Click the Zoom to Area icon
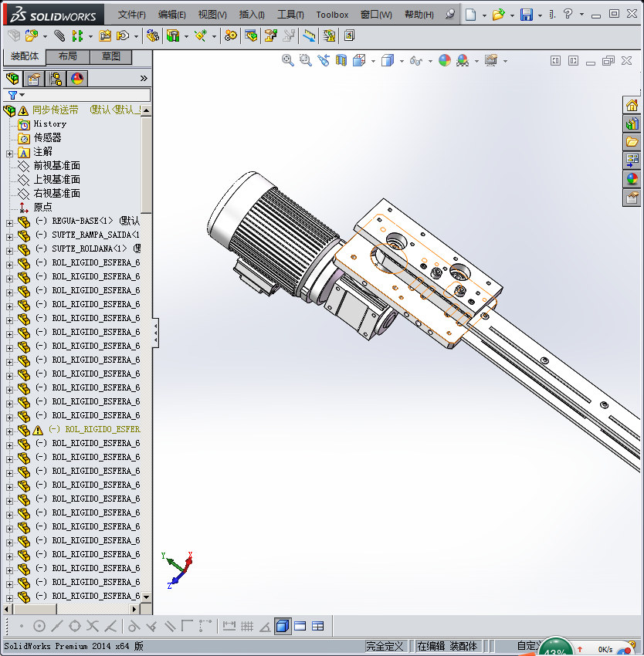This screenshot has height=656, width=644. (x=306, y=61)
